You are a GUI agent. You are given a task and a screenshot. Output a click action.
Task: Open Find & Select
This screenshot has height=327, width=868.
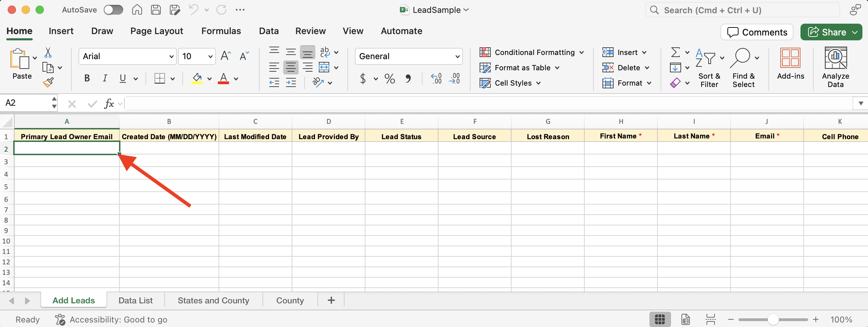(744, 68)
